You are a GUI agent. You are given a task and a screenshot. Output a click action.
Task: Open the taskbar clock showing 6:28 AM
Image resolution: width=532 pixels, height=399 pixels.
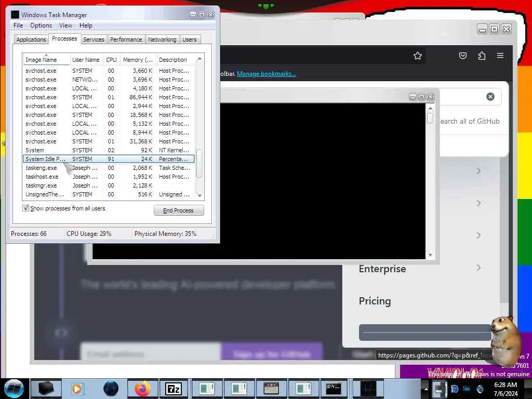click(x=506, y=389)
